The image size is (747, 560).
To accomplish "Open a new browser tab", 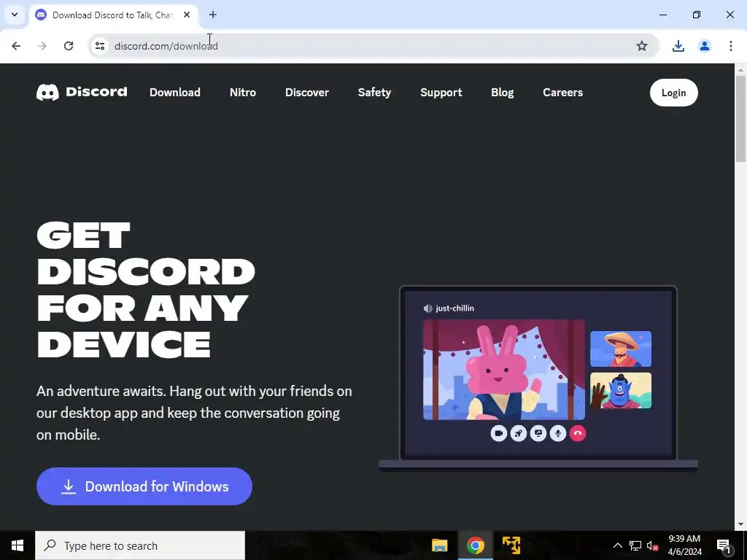I will 213,15.
